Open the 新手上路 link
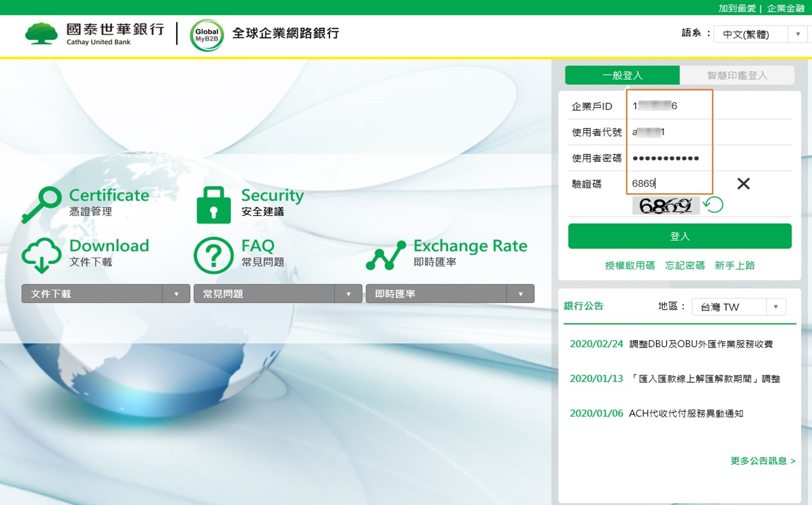This screenshot has width=812, height=505. (x=735, y=265)
